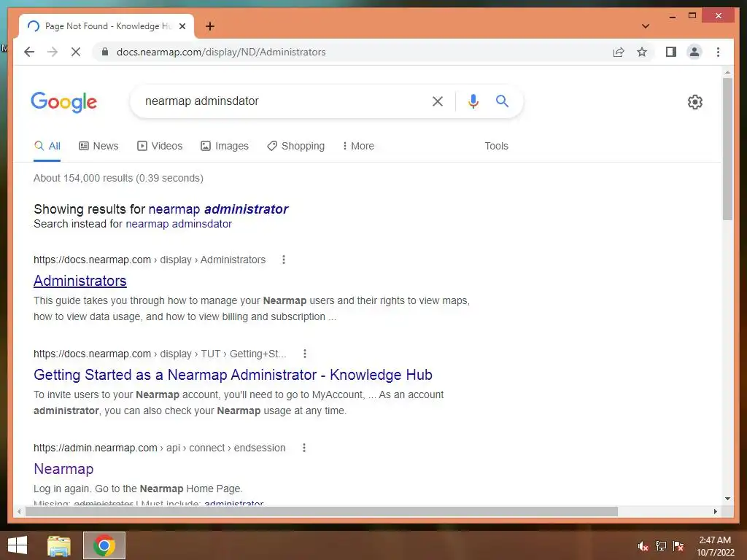Open Getting Started as Nearmap Administrator result
Screen dimensions: 747x560
point(233,375)
